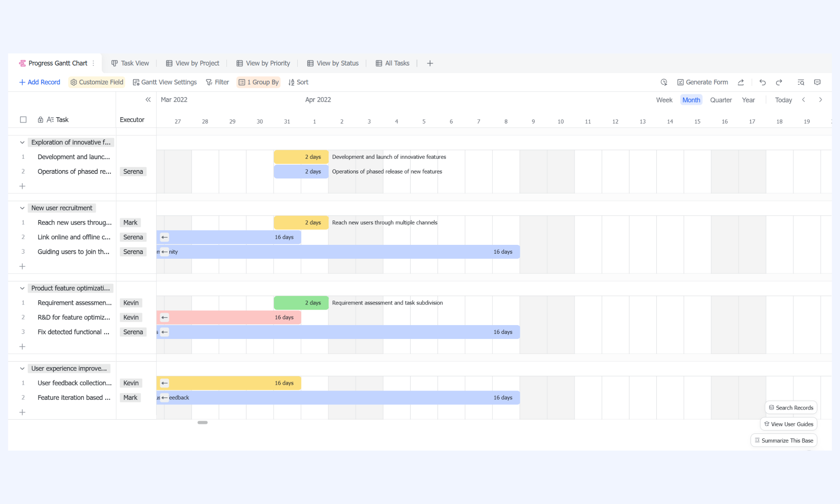The image size is (840, 504).
Task: Open 'Fix detected functional ...' task row
Action: (x=73, y=332)
